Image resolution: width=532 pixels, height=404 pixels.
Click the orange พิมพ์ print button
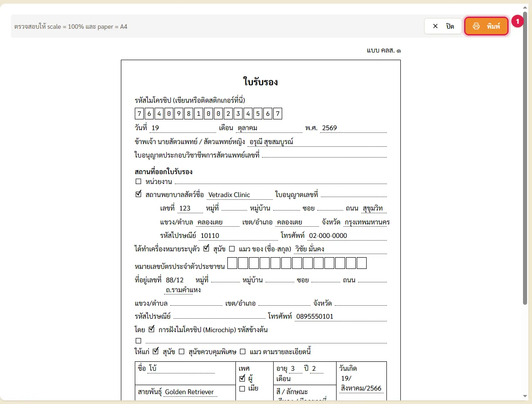pyautogui.click(x=486, y=26)
